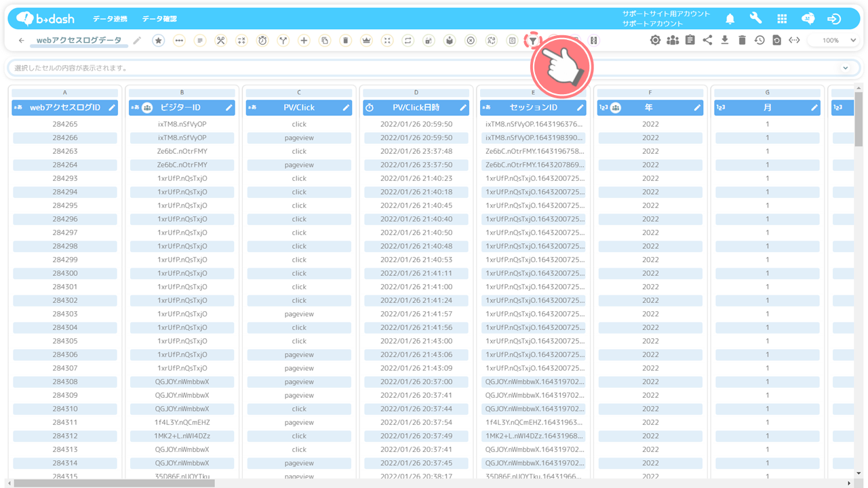Select cell 284265 in column A
The image size is (868, 488).
click(x=64, y=124)
